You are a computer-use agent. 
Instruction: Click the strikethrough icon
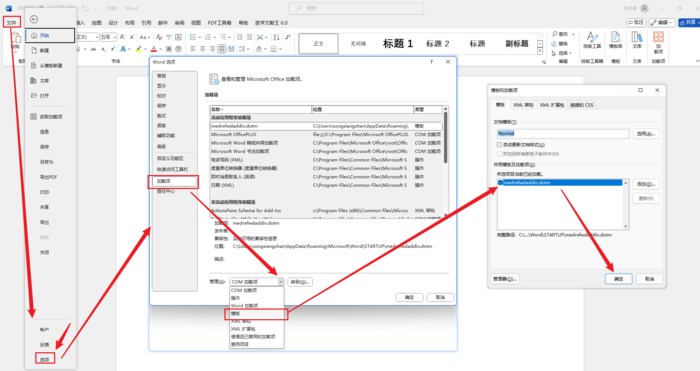[x=93, y=49]
